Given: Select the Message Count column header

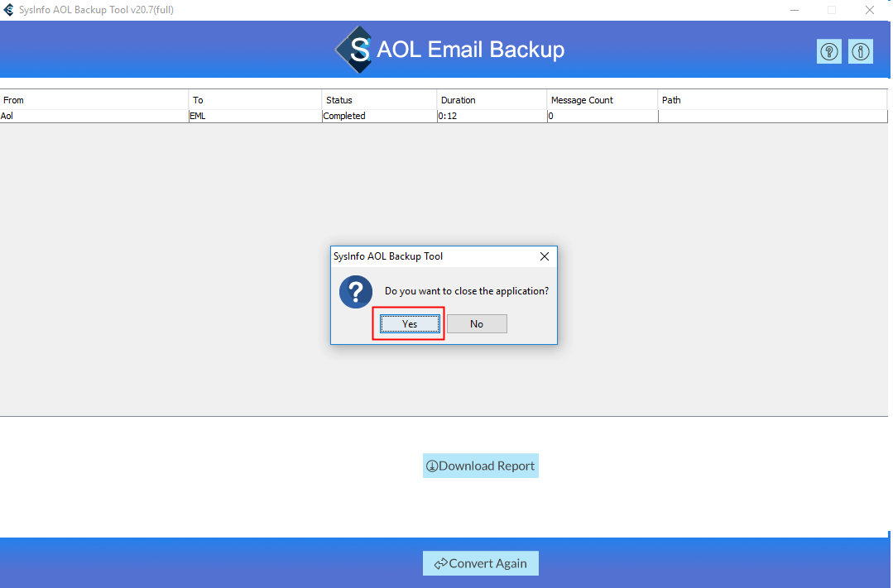Looking at the screenshot, I should pos(603,99).
